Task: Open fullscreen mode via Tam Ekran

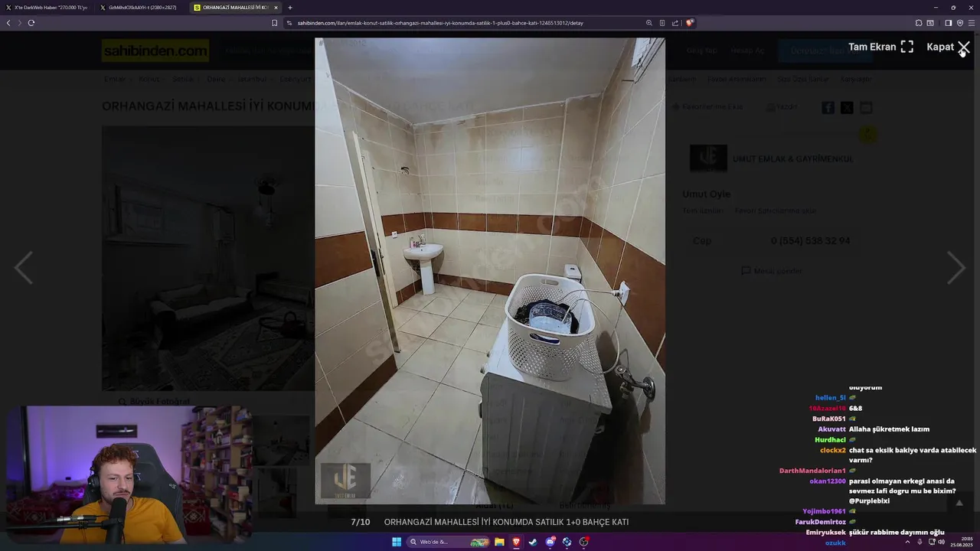Action: [x=880, y=47]
